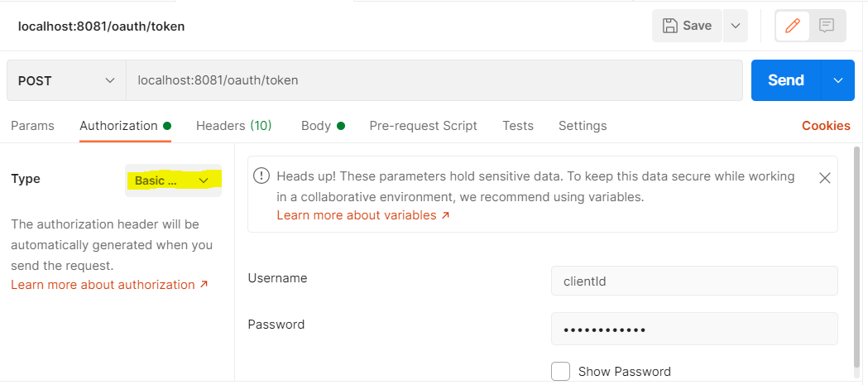868x385 pixels.
Task: Expand the Send button dropdown arrow
Action: [838, 80]
